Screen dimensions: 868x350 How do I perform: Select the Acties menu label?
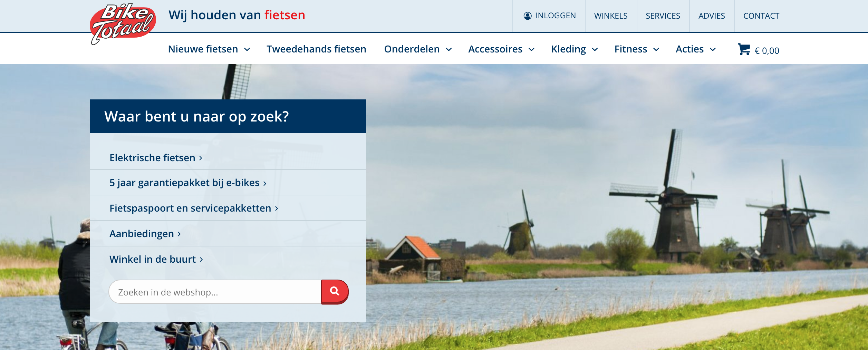click(x=689, y=49)
